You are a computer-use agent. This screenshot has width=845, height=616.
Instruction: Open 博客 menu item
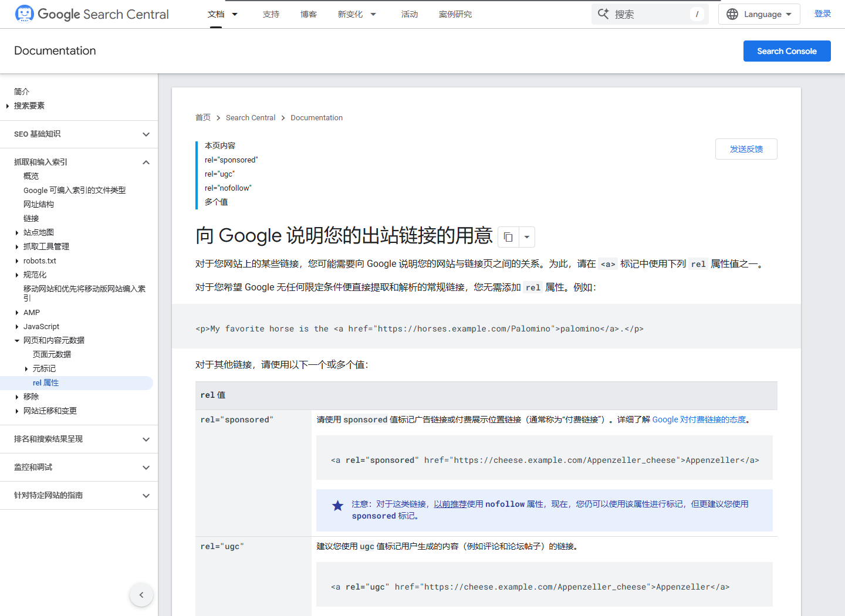click(309, 14)
